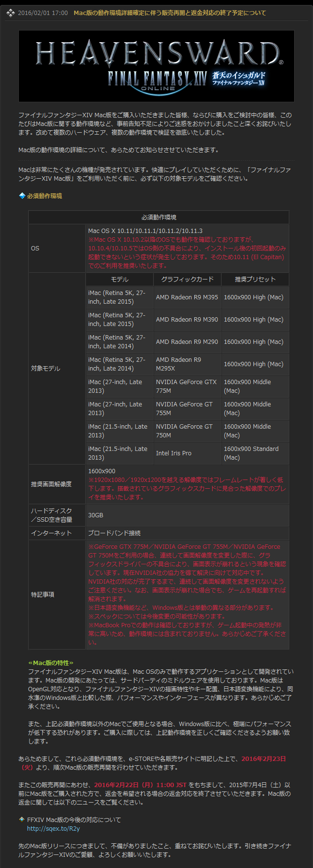Select the グラフィックカード column header
Image resolution: width=313 pixels, height=868 pixels.
[x=187, y=279]
